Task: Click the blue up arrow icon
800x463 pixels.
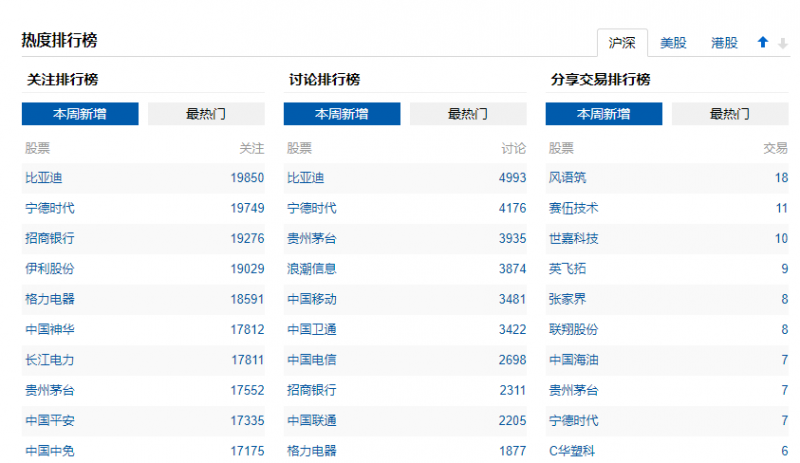Action: [763, 42]
